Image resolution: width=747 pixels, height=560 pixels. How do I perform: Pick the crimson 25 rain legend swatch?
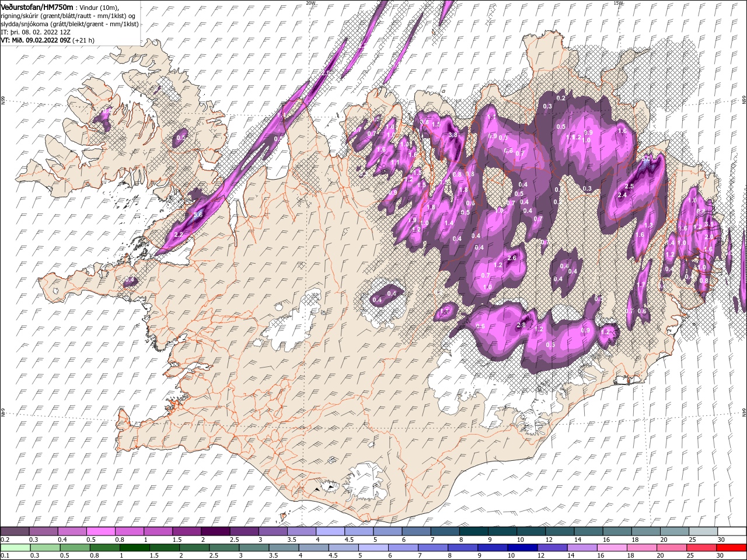coord(701,548)
